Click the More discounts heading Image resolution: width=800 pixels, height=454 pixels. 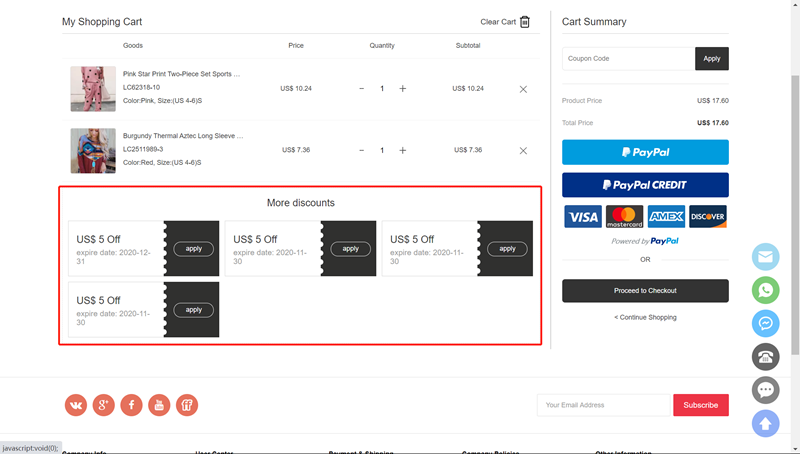coord(301,203)
